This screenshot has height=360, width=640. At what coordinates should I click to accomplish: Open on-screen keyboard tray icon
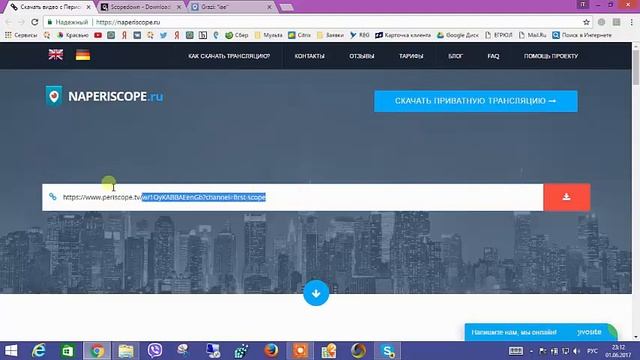pyautogui.click(x=516, y=351)
